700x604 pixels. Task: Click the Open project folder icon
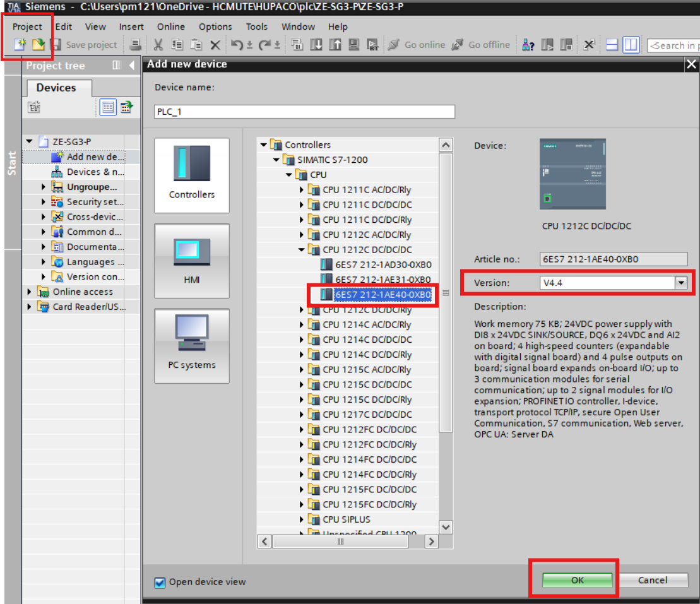pyautogui.click(x=39, y=44)
